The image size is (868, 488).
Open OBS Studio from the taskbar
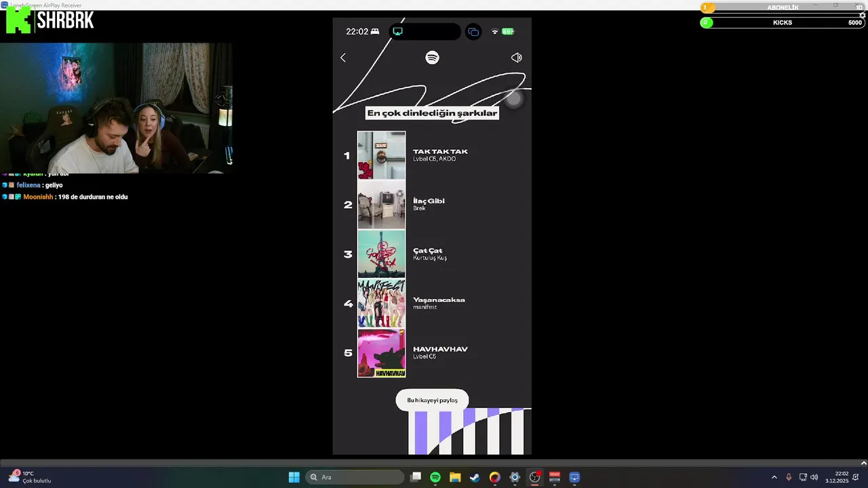pos(534,477)
